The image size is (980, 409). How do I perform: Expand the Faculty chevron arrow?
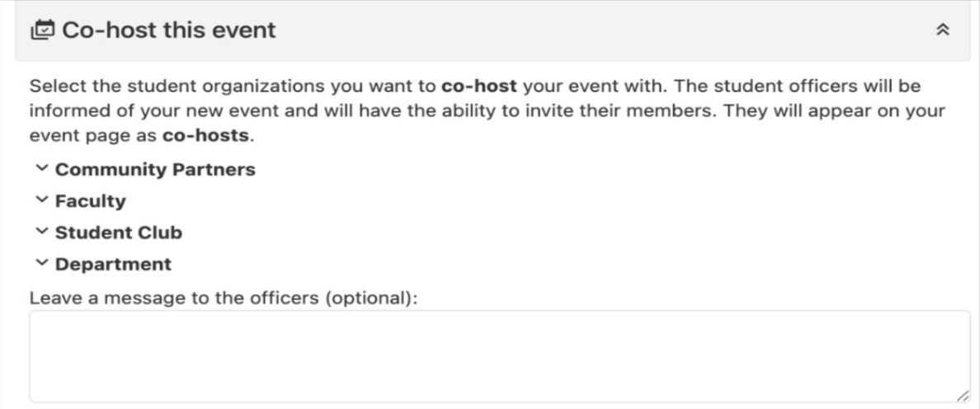tap(40, 200)
